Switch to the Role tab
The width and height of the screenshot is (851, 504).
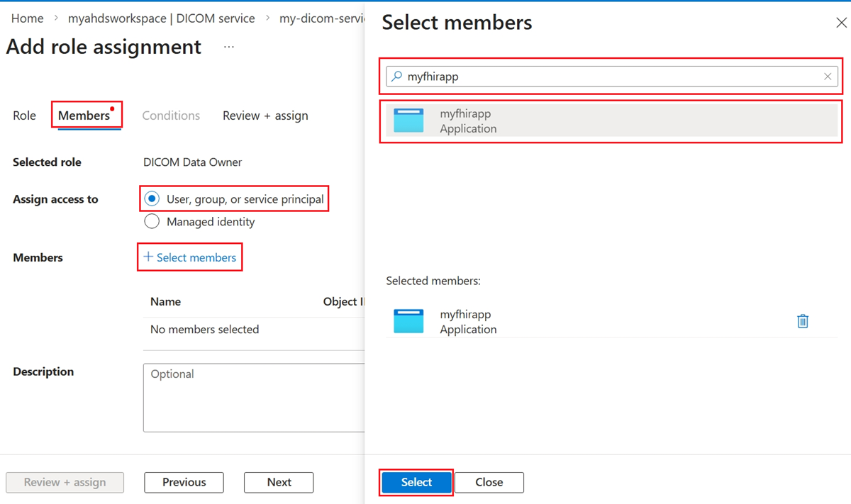[x=24, y=116]
